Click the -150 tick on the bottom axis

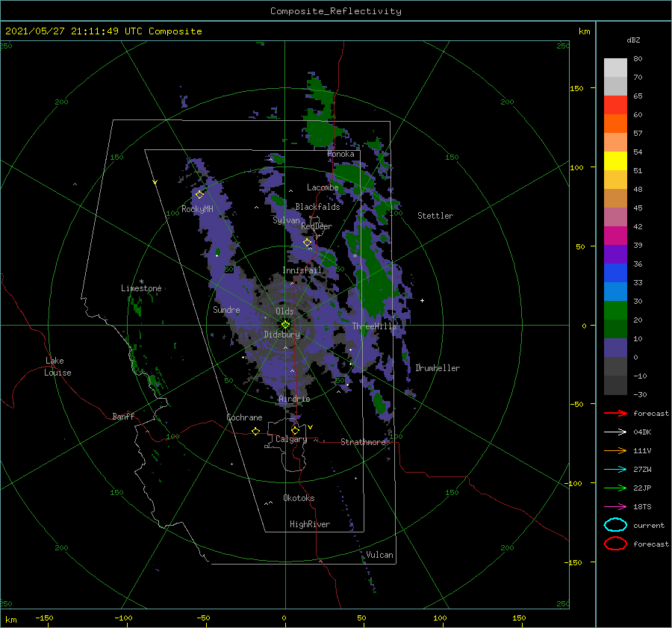[44, 618]
